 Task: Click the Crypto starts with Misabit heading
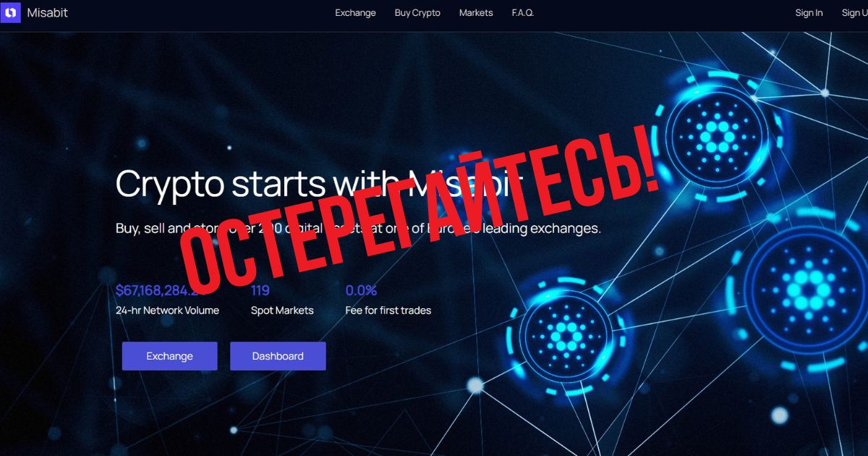pos(320,182)
